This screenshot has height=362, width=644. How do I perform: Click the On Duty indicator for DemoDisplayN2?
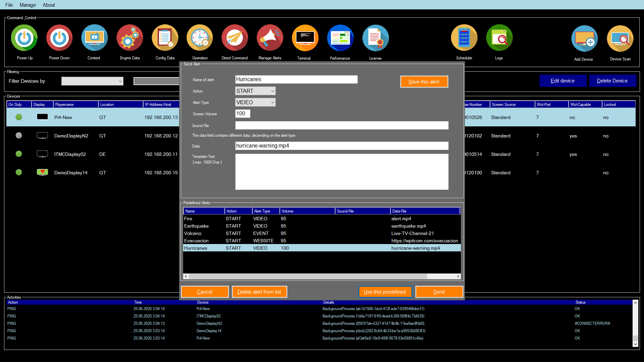19,135
